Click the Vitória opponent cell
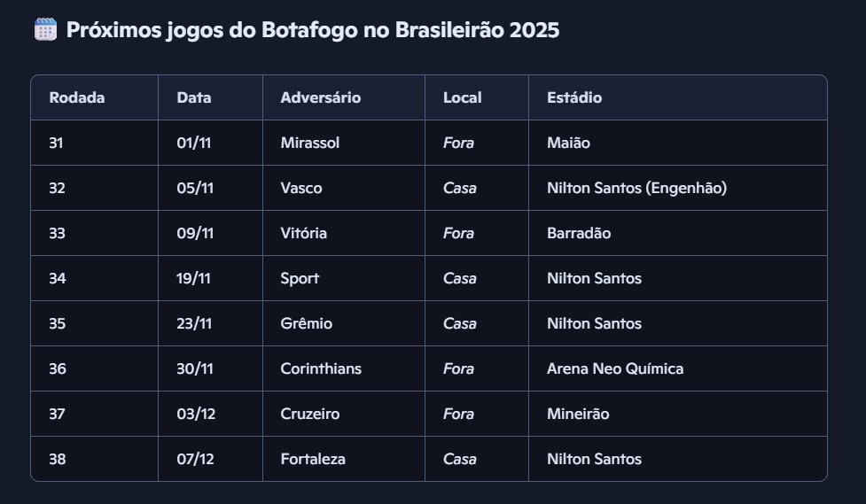This screenshot has width=866, height=504. pyautogui.click(x=303, y=233)
